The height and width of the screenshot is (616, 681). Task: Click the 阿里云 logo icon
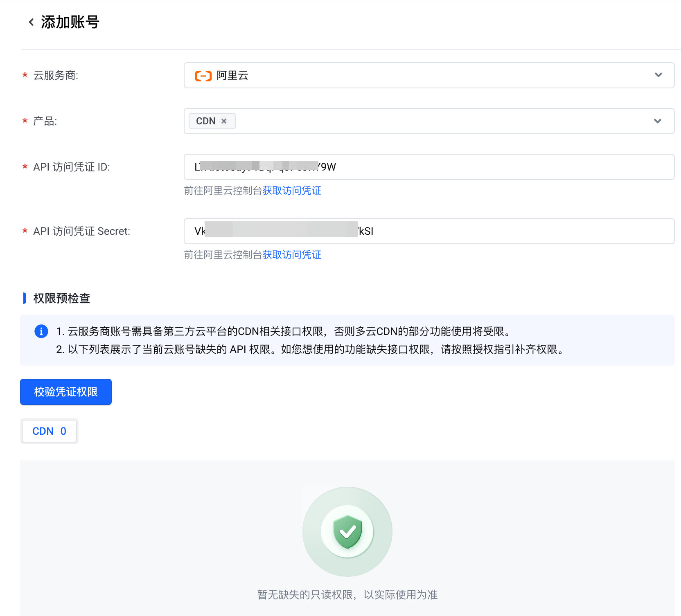(203, 76)
